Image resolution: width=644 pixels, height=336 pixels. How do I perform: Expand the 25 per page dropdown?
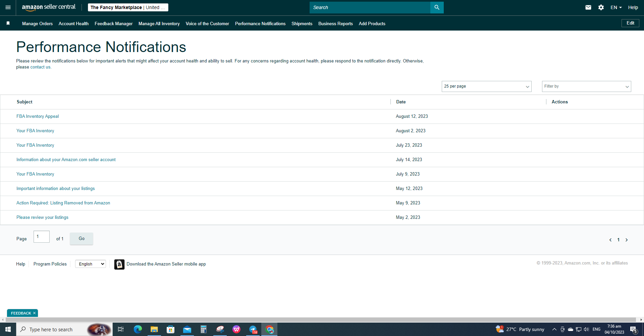tap(487, 86)
